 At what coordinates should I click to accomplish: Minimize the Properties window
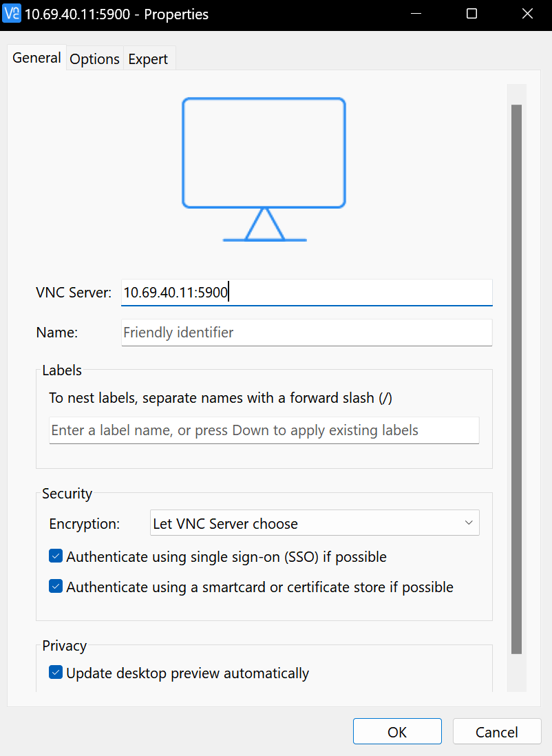[416, 14]
